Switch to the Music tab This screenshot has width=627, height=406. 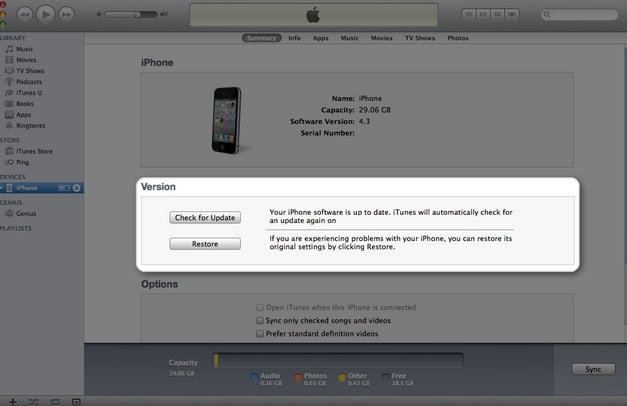point(349,38)
